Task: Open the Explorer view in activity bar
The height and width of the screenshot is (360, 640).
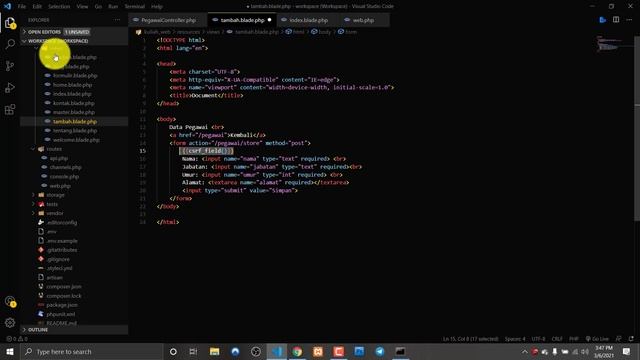Action: 10,23
